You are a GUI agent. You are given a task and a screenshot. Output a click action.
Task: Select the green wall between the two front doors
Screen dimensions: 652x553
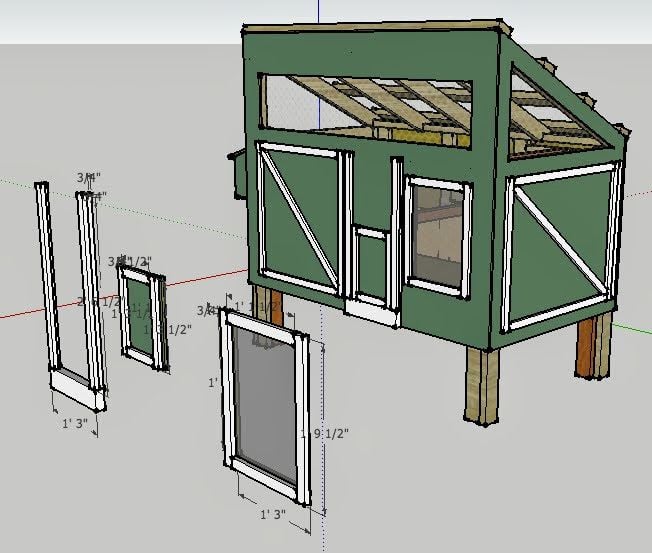click(378, 187)
